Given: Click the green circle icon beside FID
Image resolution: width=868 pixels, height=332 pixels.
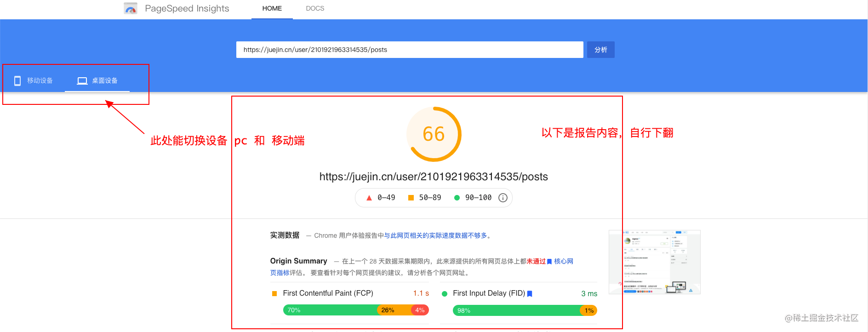Looking at the screenshot, I should click(445, 294).
